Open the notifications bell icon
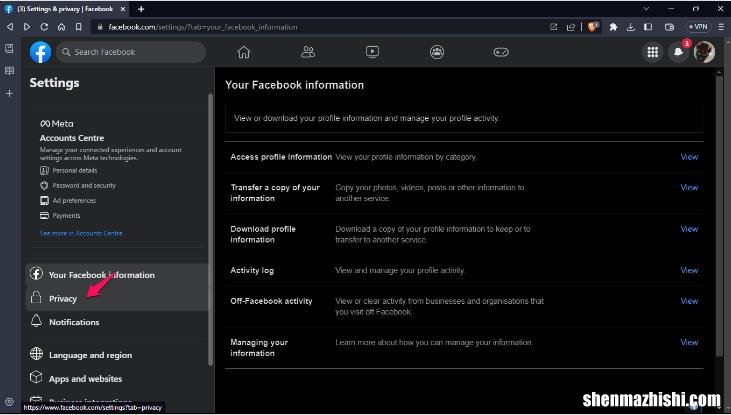Viewport: 731px width, 415px height. coord(679,53)
